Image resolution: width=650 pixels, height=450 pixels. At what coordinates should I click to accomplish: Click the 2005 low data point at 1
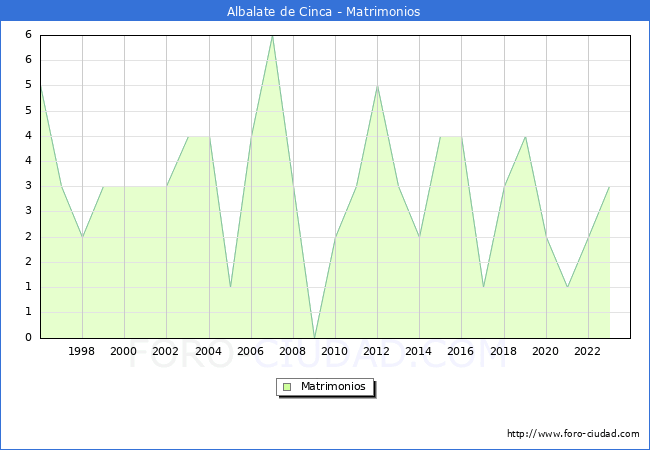pos(230,287)
